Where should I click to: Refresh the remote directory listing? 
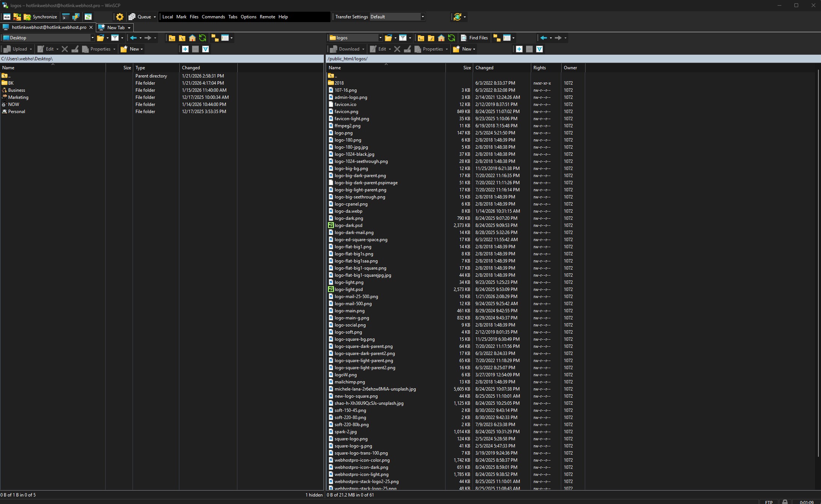(451, 38)
